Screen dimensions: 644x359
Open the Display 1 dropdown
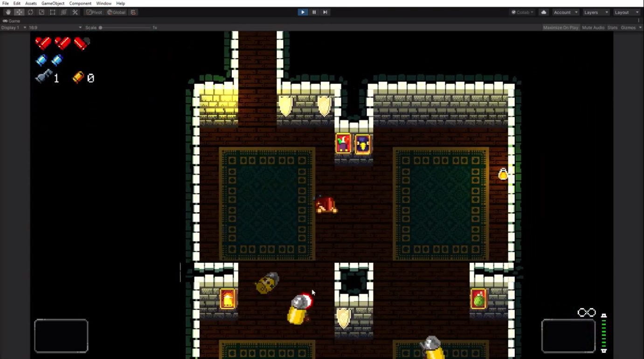click(14, 28)
